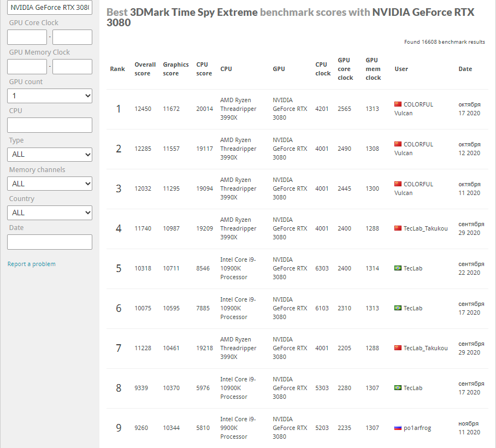Screen dimensions: 496x448
Task: Click the China flag icon in rank 2 row
Action: (x=398, y=144)
